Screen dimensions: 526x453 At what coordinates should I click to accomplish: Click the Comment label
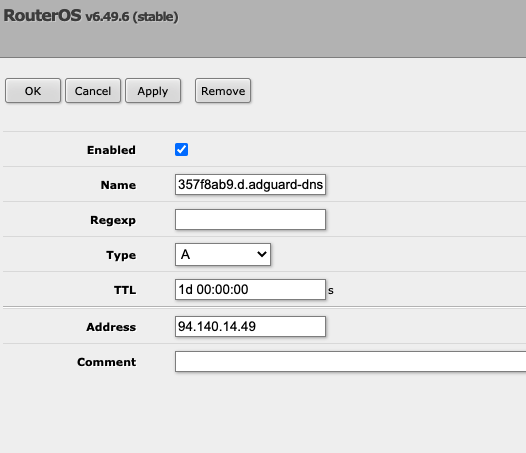(107, 362)
